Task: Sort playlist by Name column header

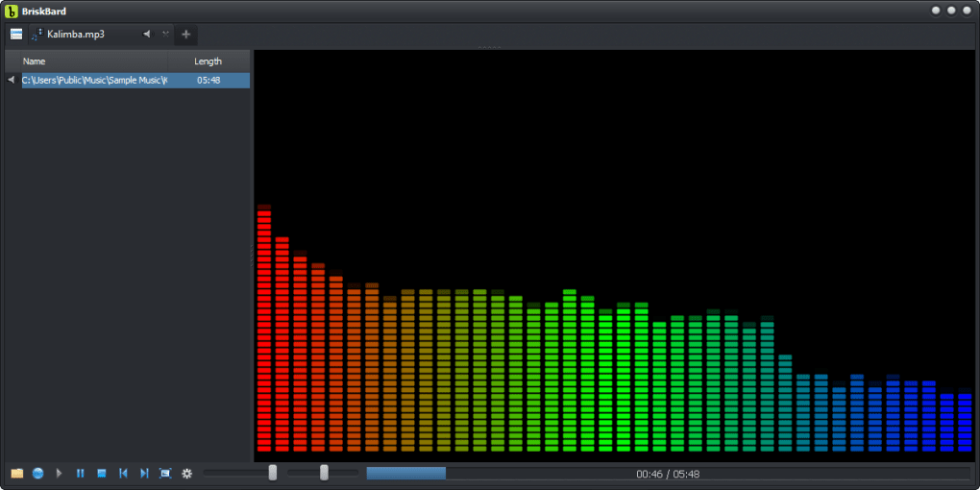Action: 35,61
